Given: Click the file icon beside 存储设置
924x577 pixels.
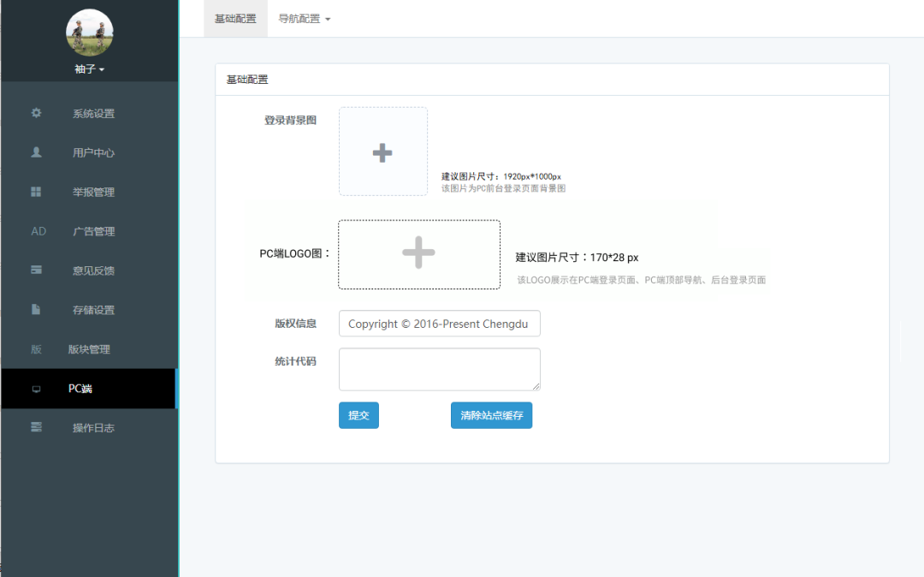Looking at the screenshot, I should pos(36,309).
